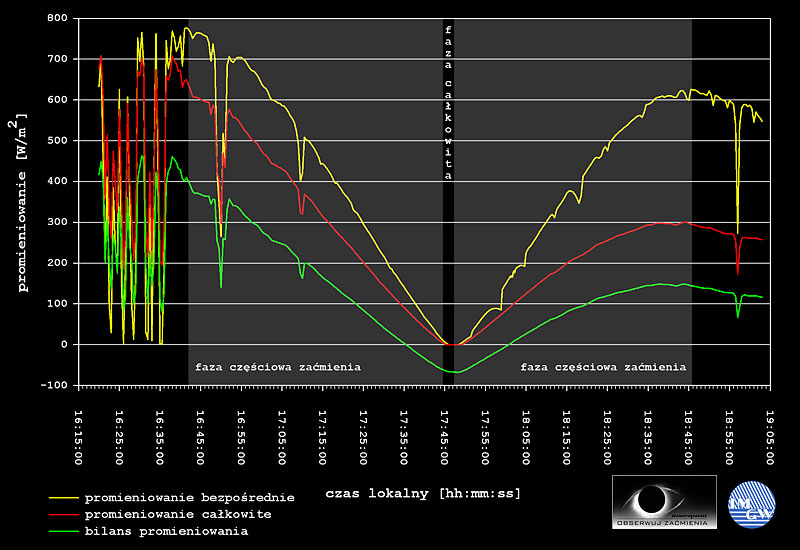Click the -100 value on the y-axis
The height and width of the screenshot is (550, 800).
tap(54, 385)
